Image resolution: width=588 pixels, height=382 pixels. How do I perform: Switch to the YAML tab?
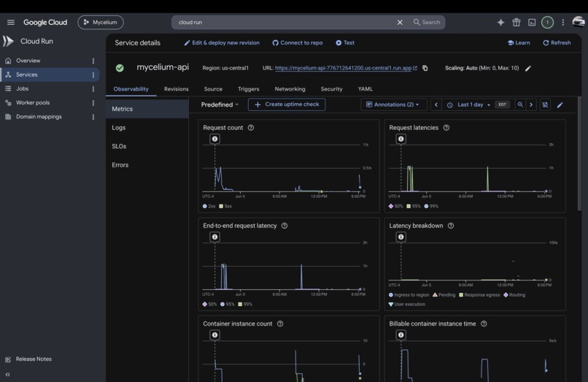(365, 89)
